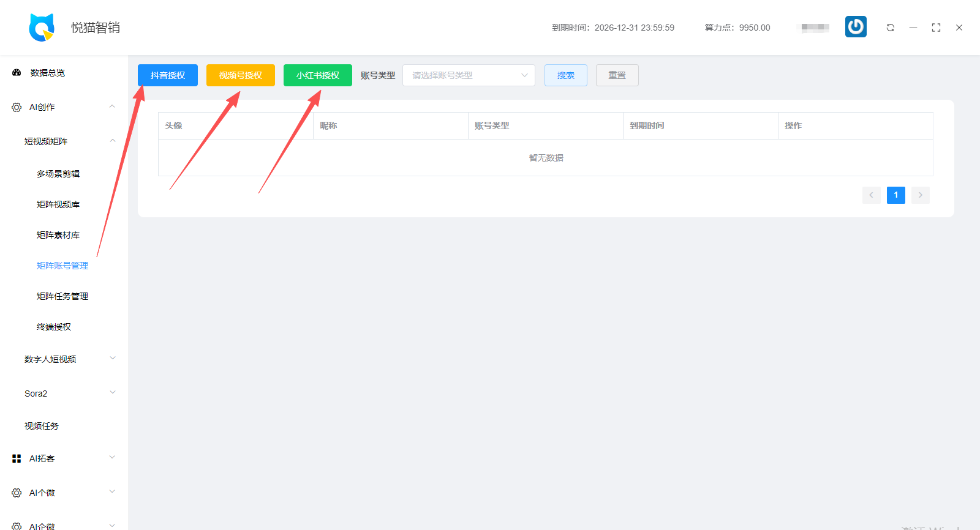Click the blue 抖音授权 button
The image size is (980, 530).
coord(168,75)
